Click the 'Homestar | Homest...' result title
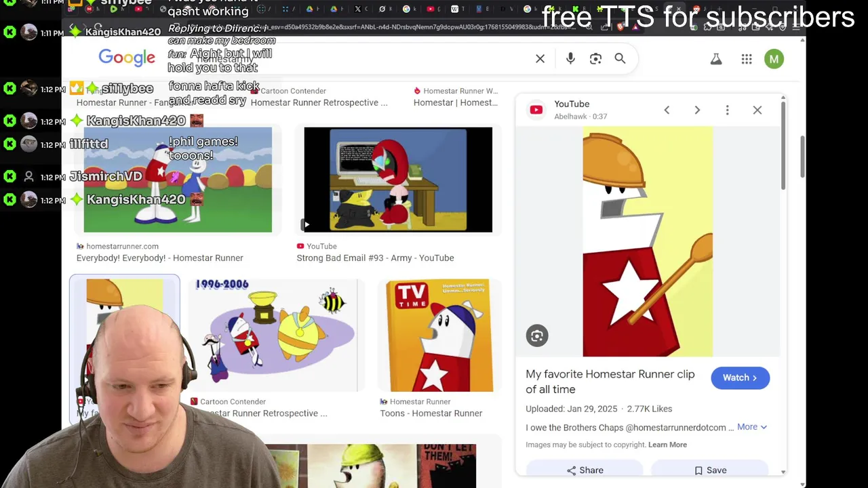Image resolution: width=868 pixels, height=488 pixels. [x=455, y=103]
